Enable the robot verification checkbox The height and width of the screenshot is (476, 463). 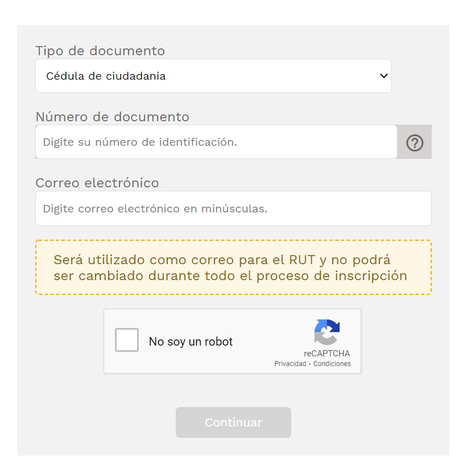pyautogui.click(x=126, y=340)
